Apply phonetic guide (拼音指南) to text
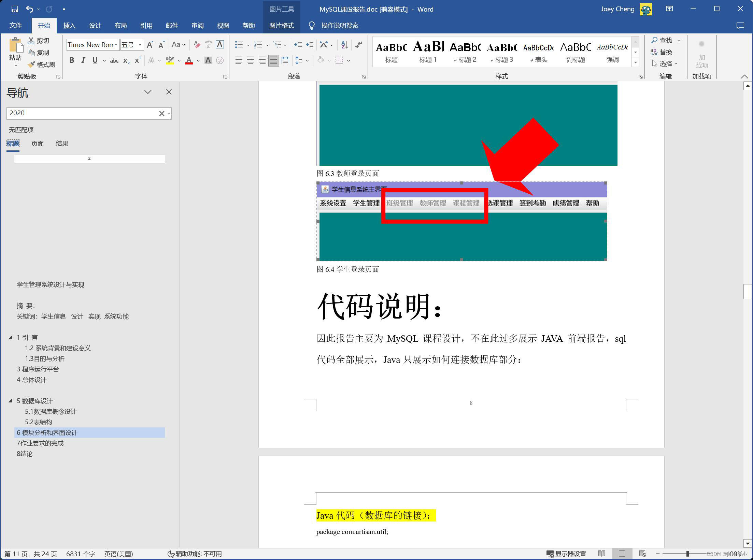The image size is (753, 560). pos(208,45)
